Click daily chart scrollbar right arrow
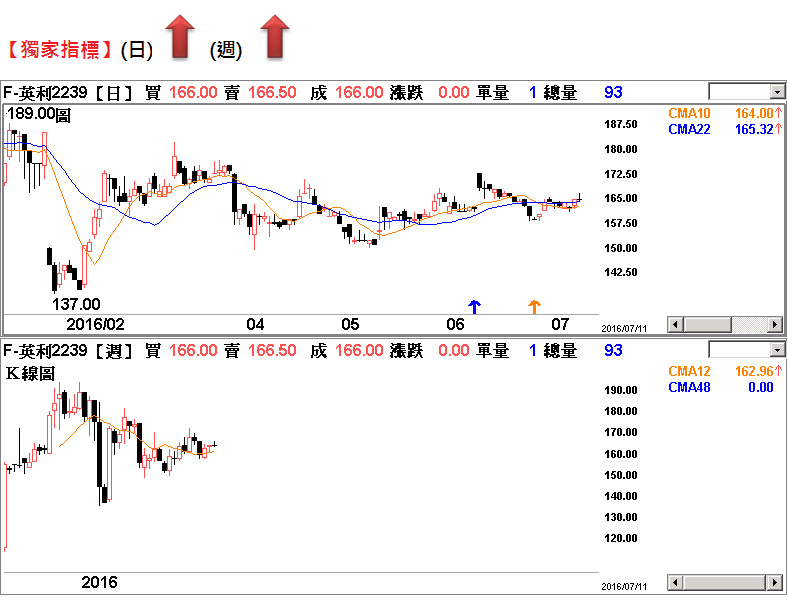The width and height of the screenshot is (788, 602). [775, 325]
